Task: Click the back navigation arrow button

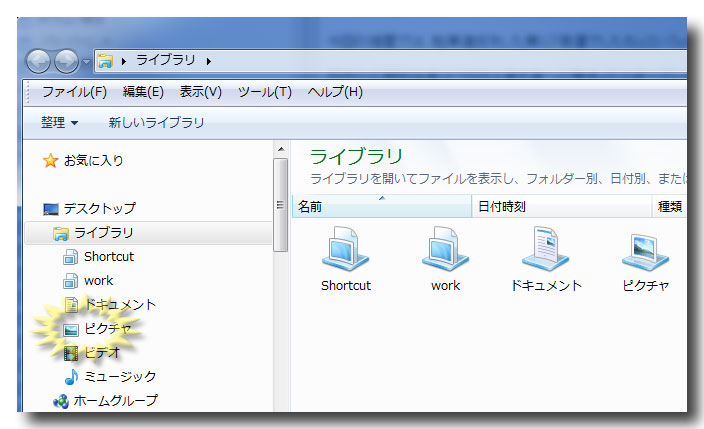Action: coord(39,61)
